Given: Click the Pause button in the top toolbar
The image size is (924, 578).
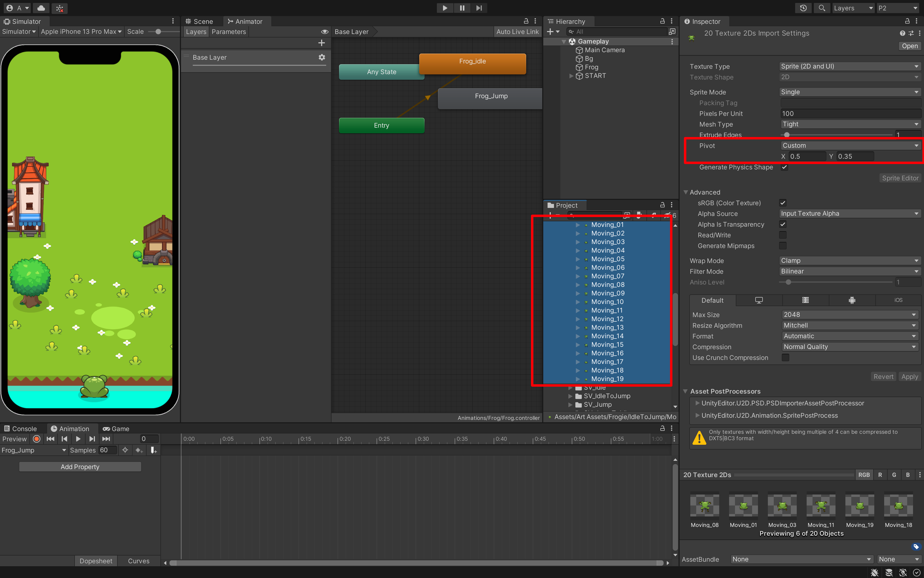Looking at the screenshot, I should (x=462, y=8).
